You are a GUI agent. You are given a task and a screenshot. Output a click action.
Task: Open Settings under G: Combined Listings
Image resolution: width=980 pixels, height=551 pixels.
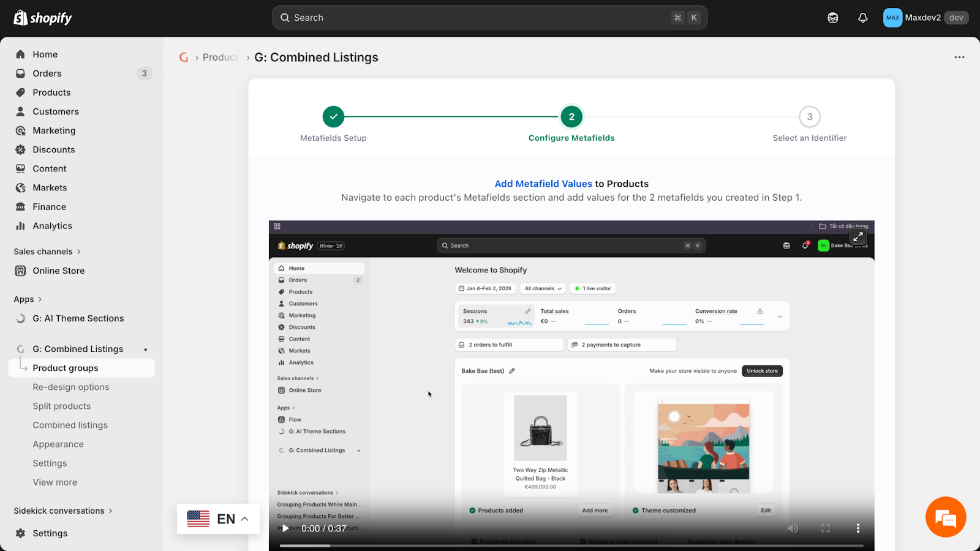tap(50, 463)
